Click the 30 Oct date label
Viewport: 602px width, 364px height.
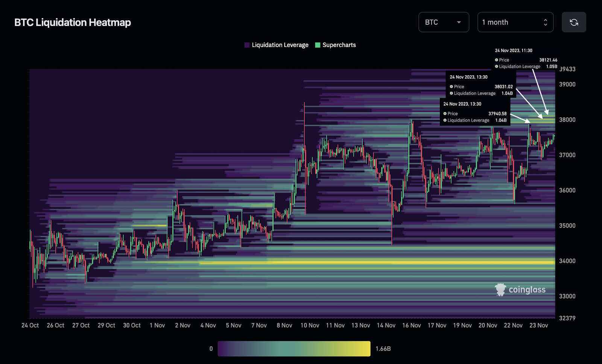(132, 325)
